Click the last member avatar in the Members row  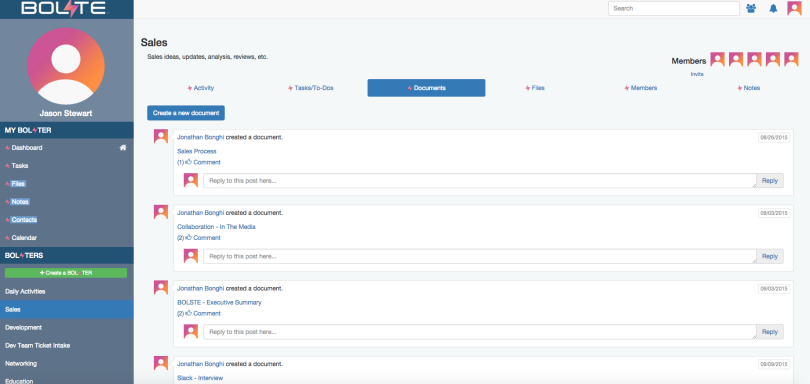[x=791, y=59]
